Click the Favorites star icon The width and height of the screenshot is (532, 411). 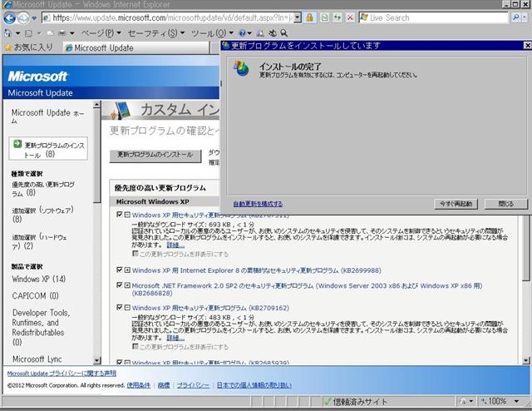8,47
